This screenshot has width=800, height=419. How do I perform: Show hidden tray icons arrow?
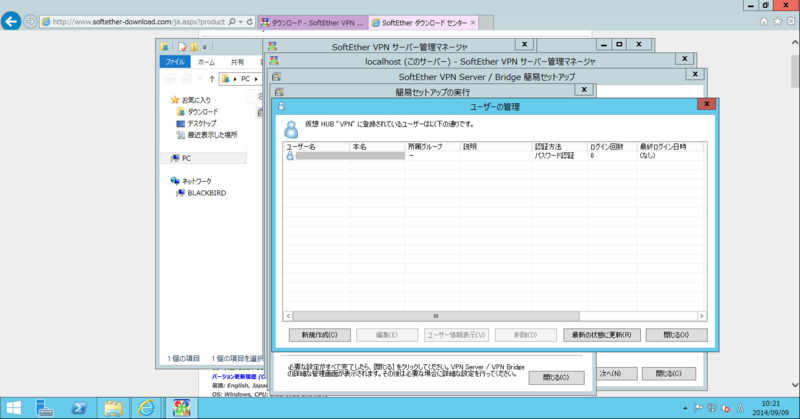click(x=685, y=408)
